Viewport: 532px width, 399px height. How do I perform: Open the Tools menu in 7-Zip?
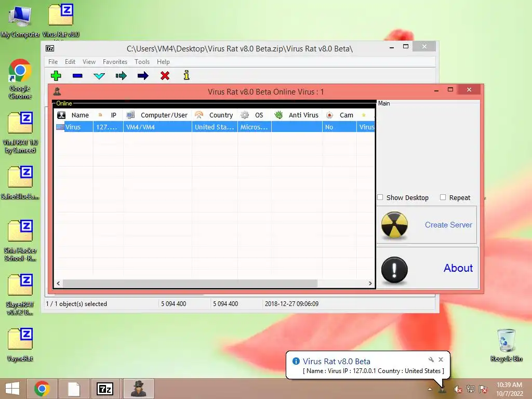[x=142, y=62]
